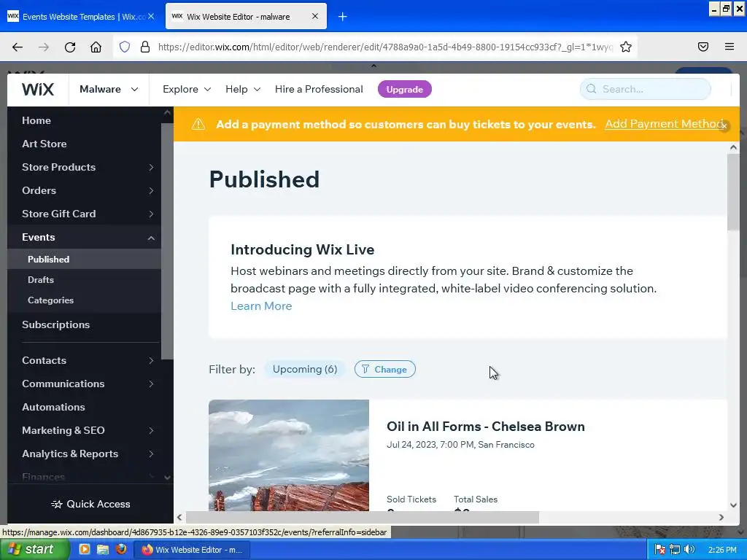Close the Events Website Templates tab
The height and width of the screenshot is (560, 747).
pyautogui.click(x=151, y=16)
